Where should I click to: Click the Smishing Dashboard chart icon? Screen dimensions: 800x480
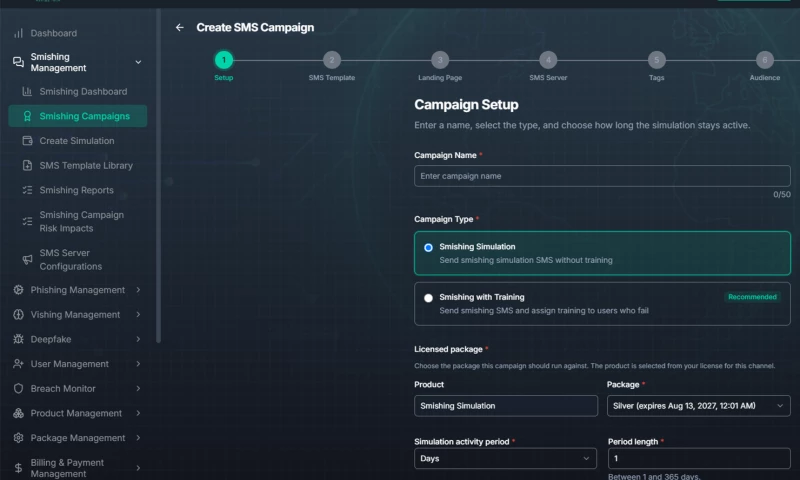pos(27,91)
